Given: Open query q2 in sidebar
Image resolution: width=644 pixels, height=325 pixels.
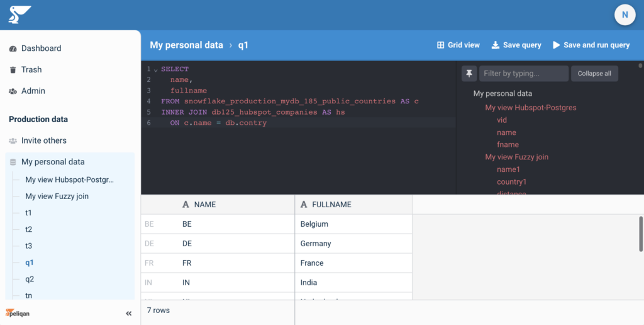Looking at the screenshot, I should (30, 279).
